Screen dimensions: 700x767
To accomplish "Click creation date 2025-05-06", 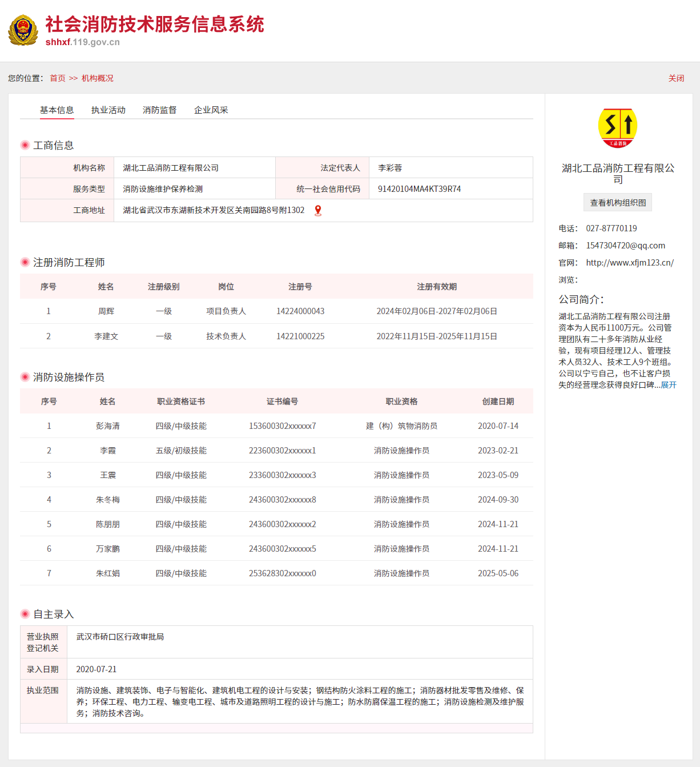I will pyautogui.click(x=498, y=573).
